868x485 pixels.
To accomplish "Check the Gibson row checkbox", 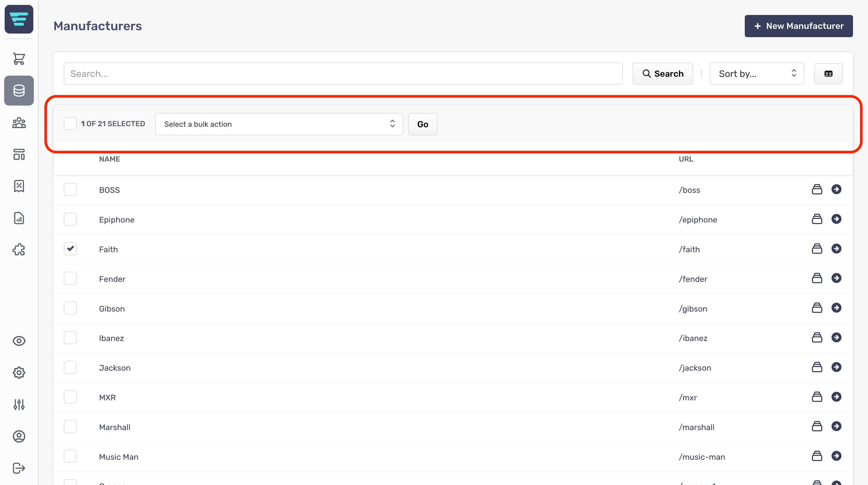I will click(70, 308).
